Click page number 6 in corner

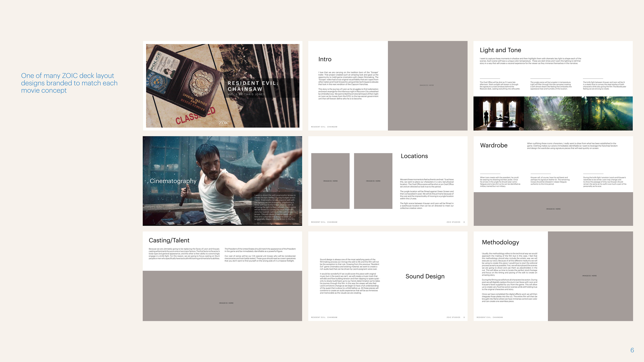tap(632, 350)
